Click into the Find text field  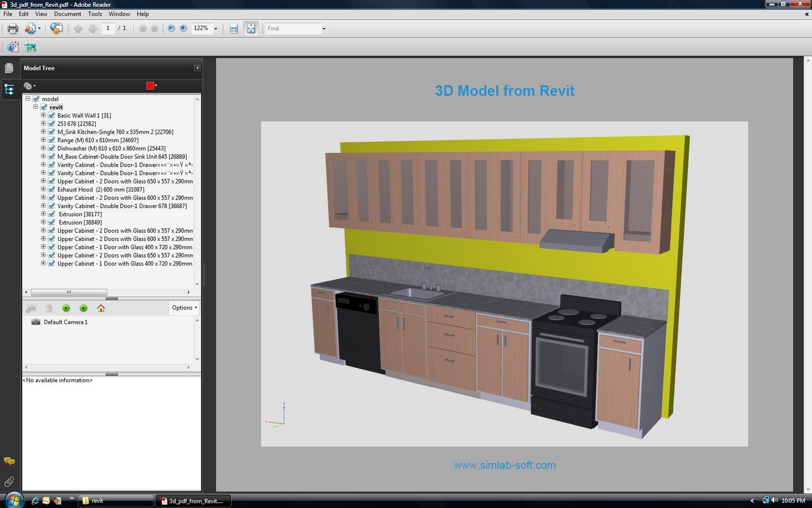pyautogui.click(x=293, y=28)
